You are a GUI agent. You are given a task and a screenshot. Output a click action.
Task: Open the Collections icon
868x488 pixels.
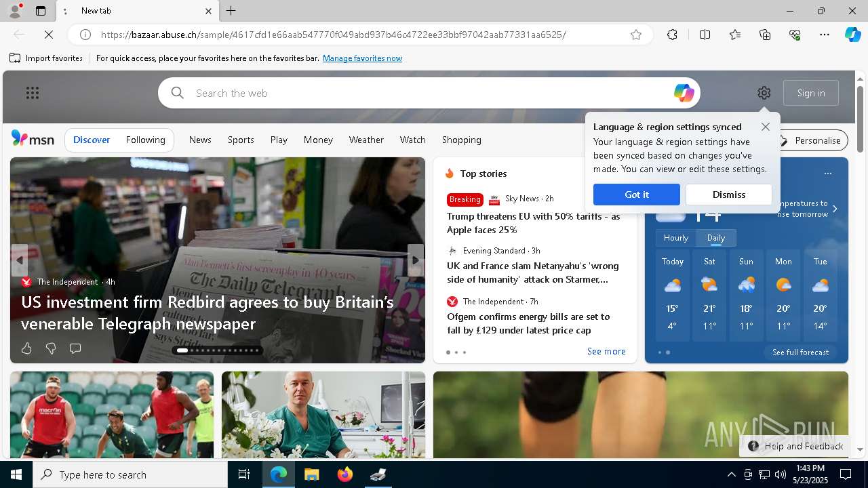(765, 35)
